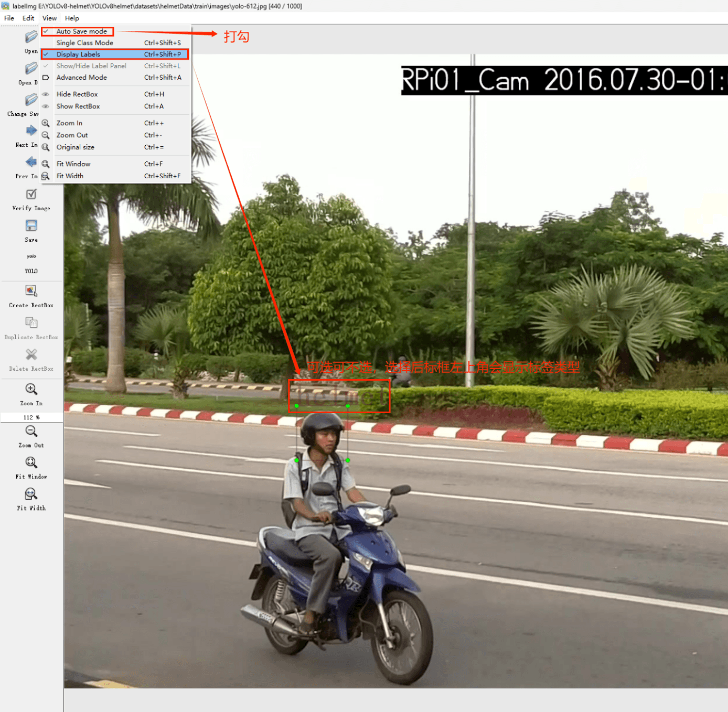
Task: Click the Delete RectBox icon
Action: pyautogui.click(x=31, y=355)
